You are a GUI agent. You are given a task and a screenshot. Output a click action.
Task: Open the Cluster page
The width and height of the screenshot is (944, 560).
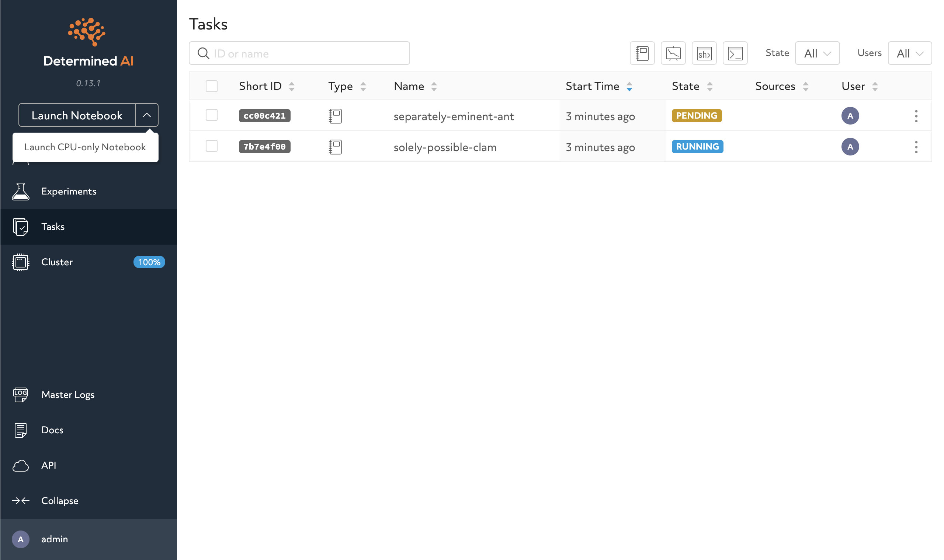click(57, 262)
